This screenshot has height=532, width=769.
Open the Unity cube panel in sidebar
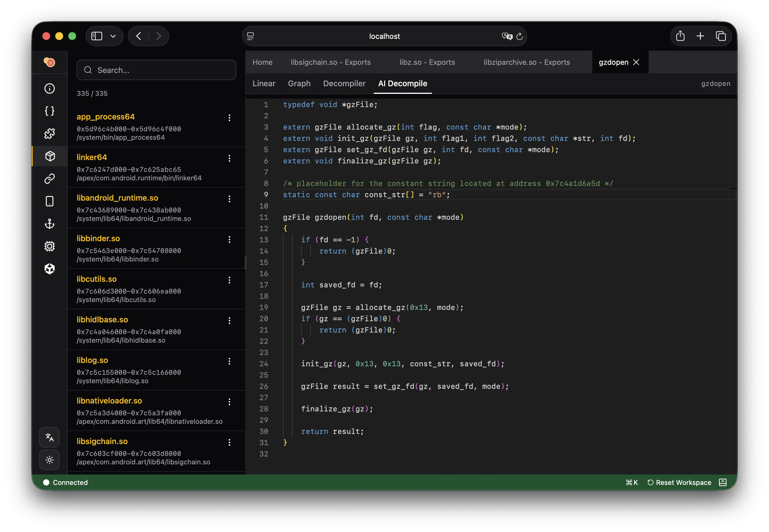[49, 269]
